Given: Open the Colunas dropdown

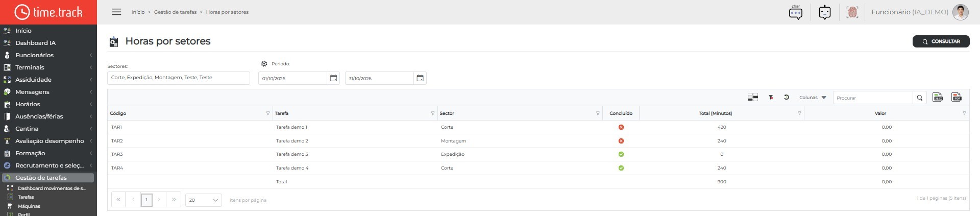Looking at the screenshot, I should coord(813,98).
